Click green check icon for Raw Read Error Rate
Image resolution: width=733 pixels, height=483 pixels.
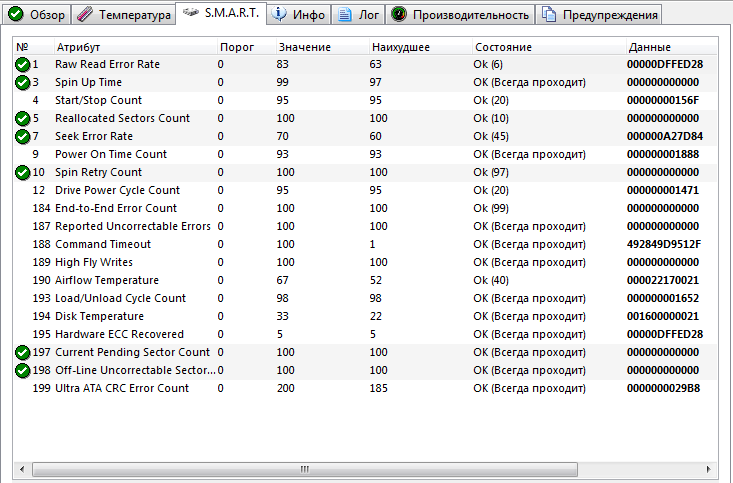[x=22, y=65]
